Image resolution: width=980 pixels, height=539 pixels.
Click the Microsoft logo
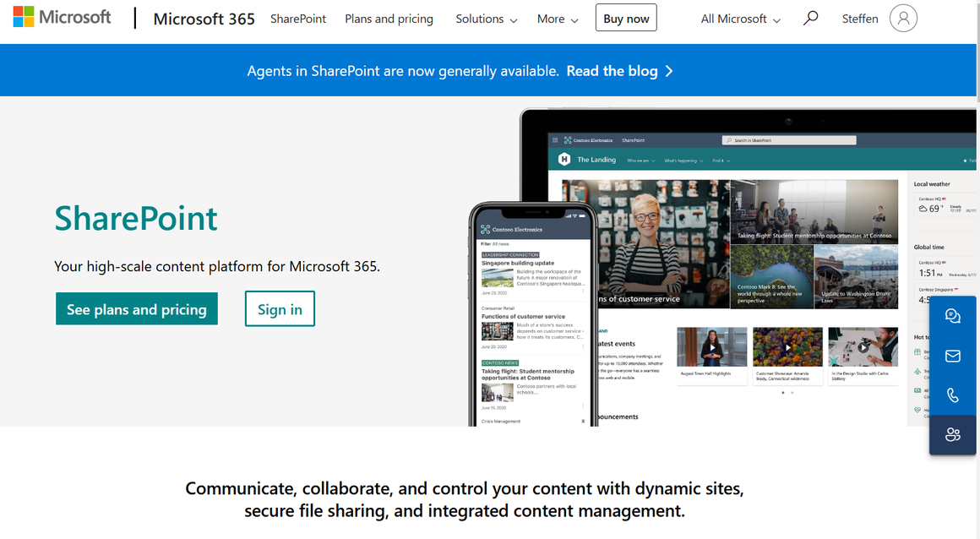tap(61, 16)
